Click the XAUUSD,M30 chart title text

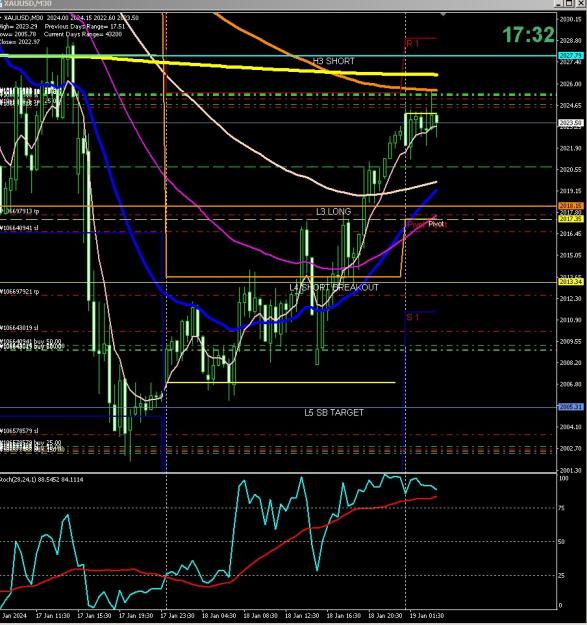[26, 3]
